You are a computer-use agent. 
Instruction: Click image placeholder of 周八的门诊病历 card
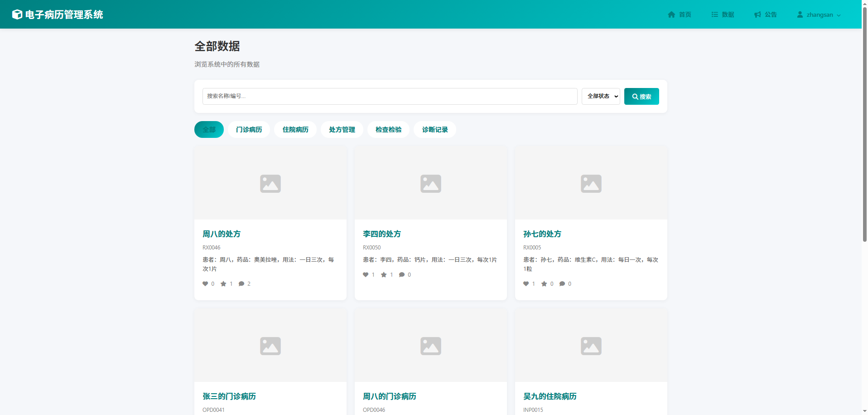(431, 346)
